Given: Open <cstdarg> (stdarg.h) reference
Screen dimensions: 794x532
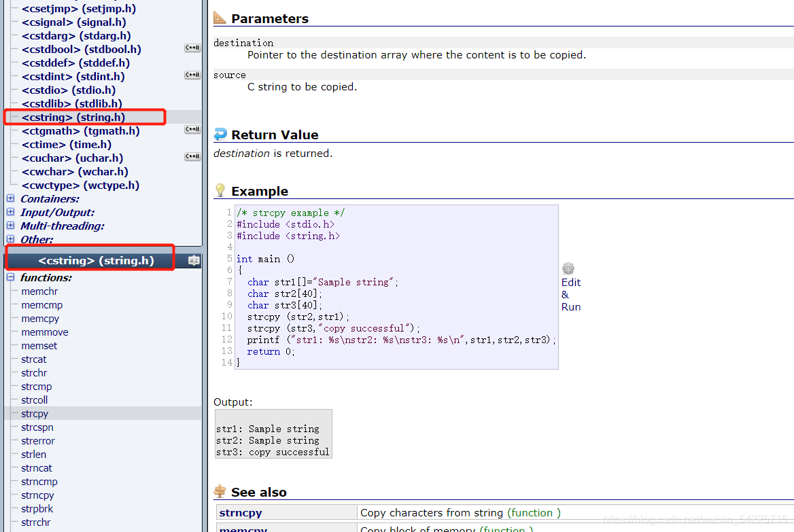Looking at the screenshot, I should 76,36.
